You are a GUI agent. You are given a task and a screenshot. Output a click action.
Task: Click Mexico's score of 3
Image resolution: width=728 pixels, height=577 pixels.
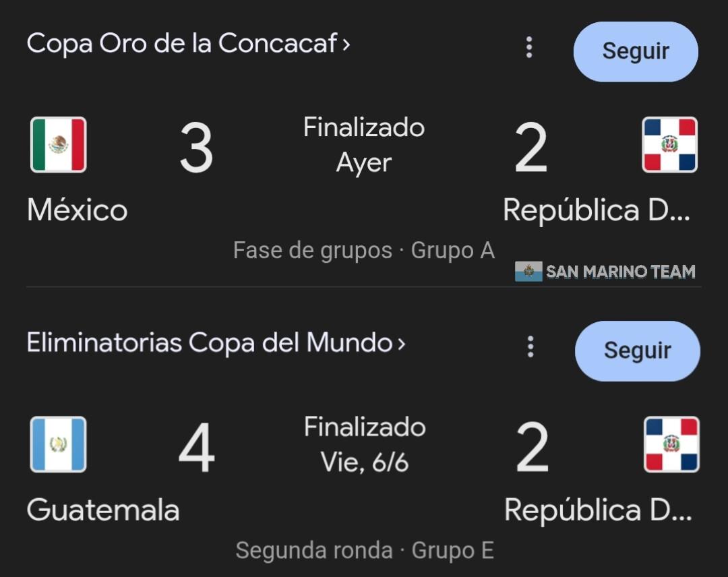(196, 148)
